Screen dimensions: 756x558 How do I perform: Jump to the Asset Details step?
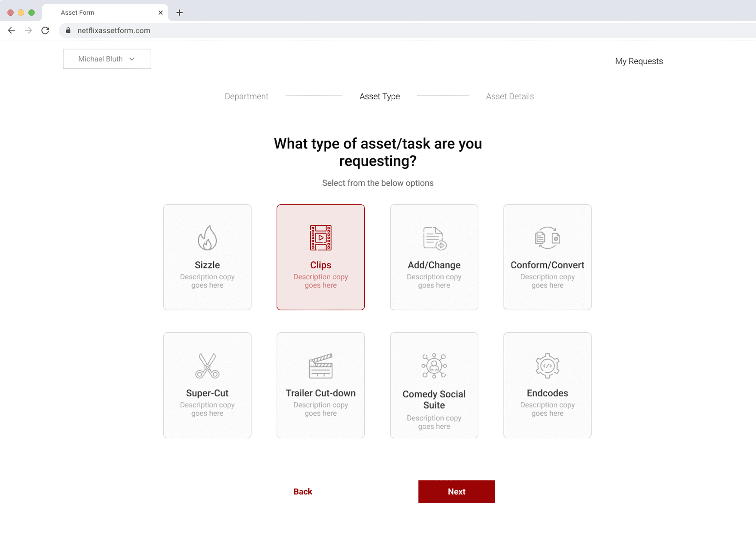510,97
